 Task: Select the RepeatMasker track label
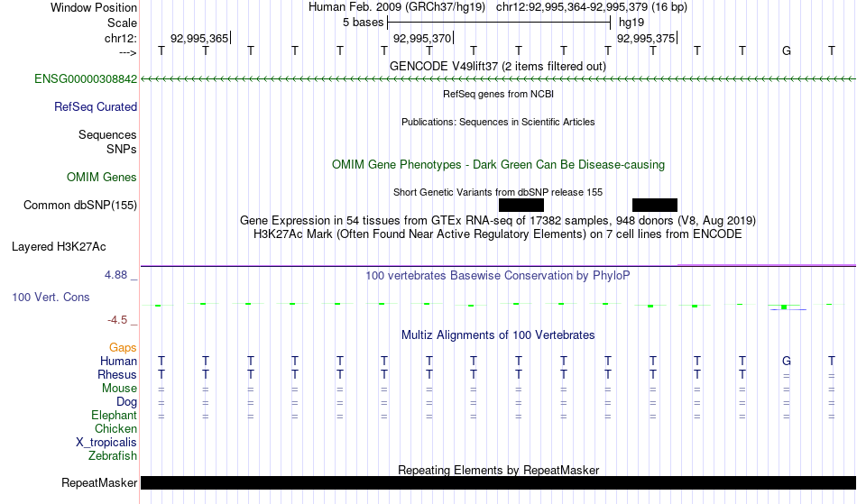[x=99, y=482]
